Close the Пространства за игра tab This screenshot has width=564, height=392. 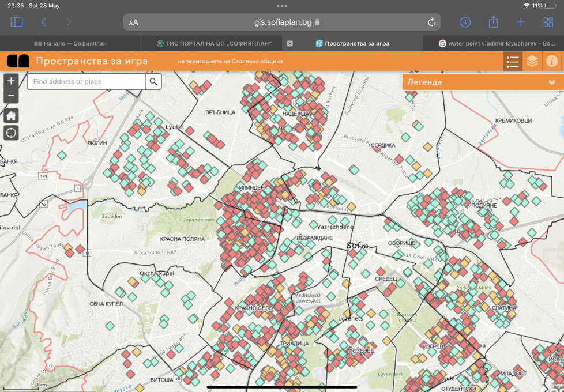point(290,43)
